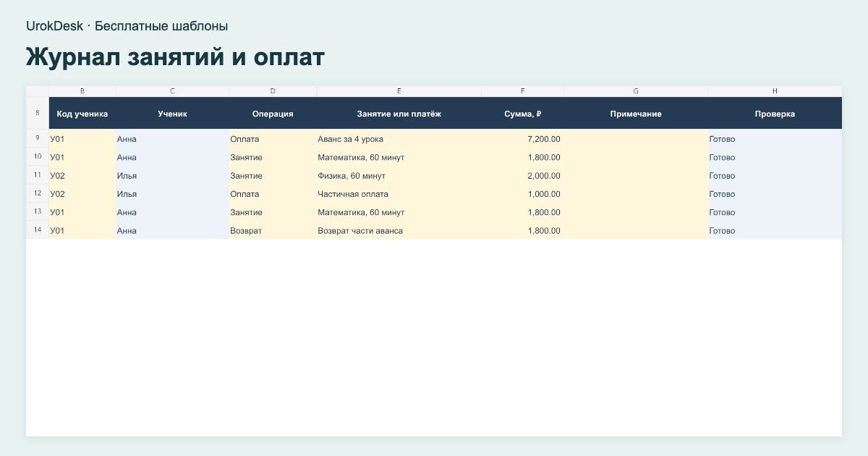Select column B header letter
The height and width of the screenshot is (456, 868).
82,91
